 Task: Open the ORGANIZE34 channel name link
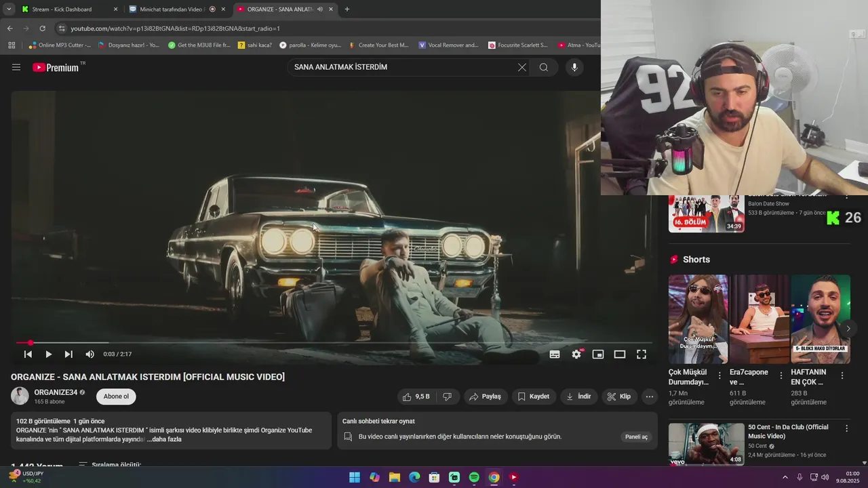56,392
